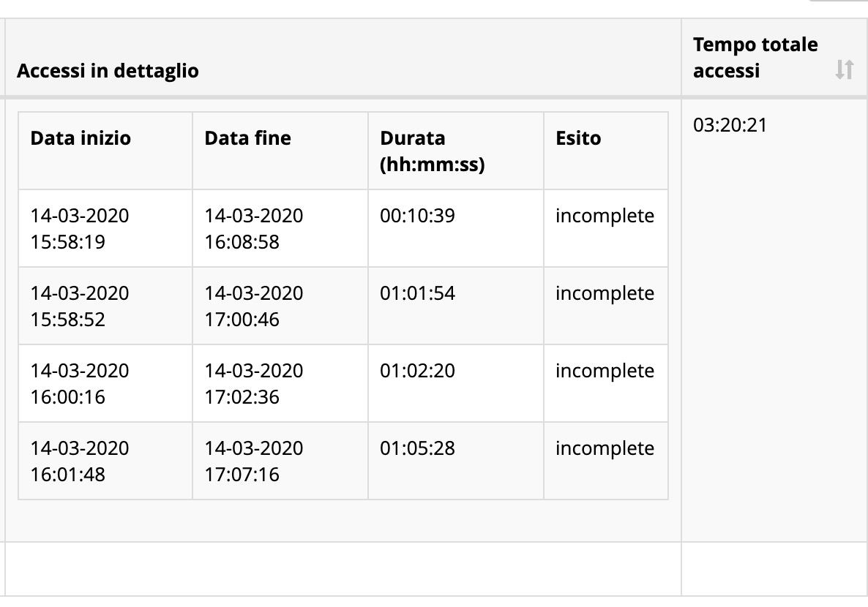868x607 pixels.
Task: Select the Data inizio column header
Action: tap(81, 138)
